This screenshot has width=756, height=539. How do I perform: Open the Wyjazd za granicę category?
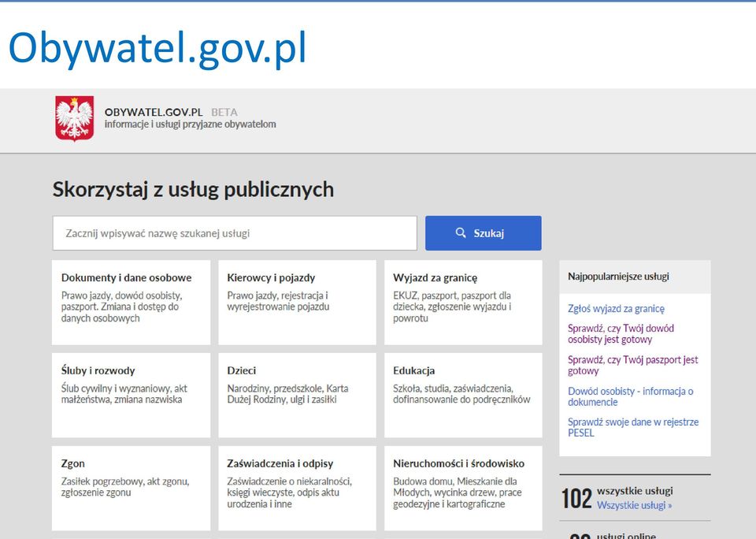tap(463, 303)
